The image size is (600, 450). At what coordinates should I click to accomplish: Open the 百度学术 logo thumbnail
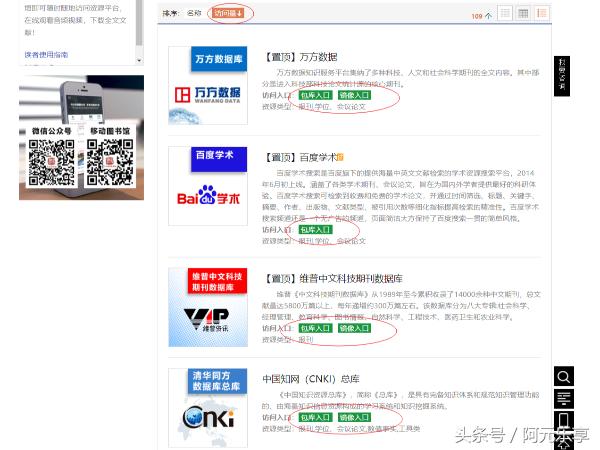(x=208, y=186)
